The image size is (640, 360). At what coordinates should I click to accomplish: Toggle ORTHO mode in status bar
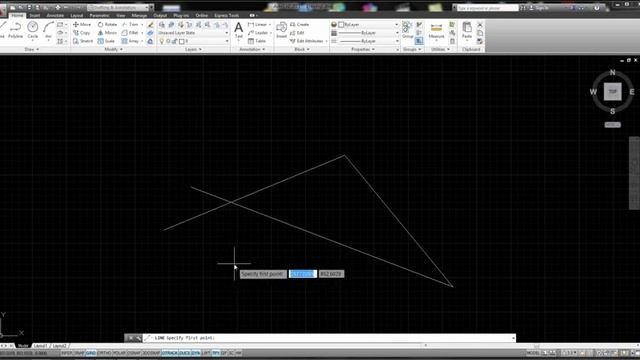coord(104,353)
